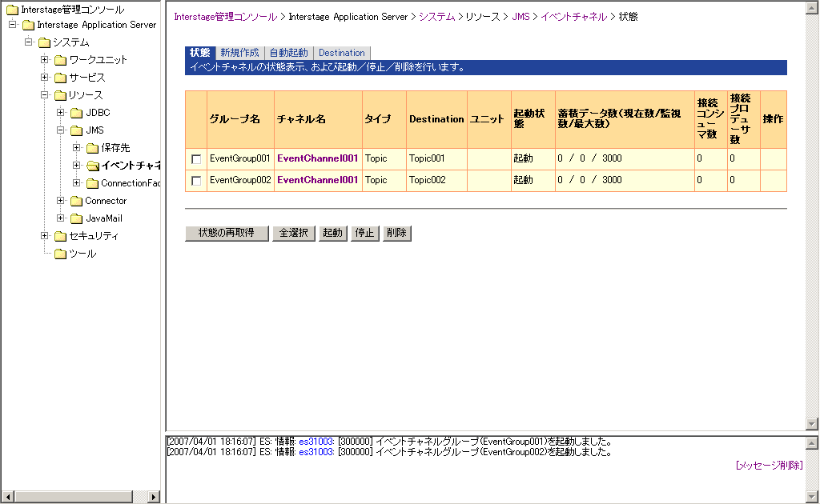Click the セキュリティ folder icon
The height and width of the screenshot is (504, 820).
pyautogui.click(x=61, y=236)
